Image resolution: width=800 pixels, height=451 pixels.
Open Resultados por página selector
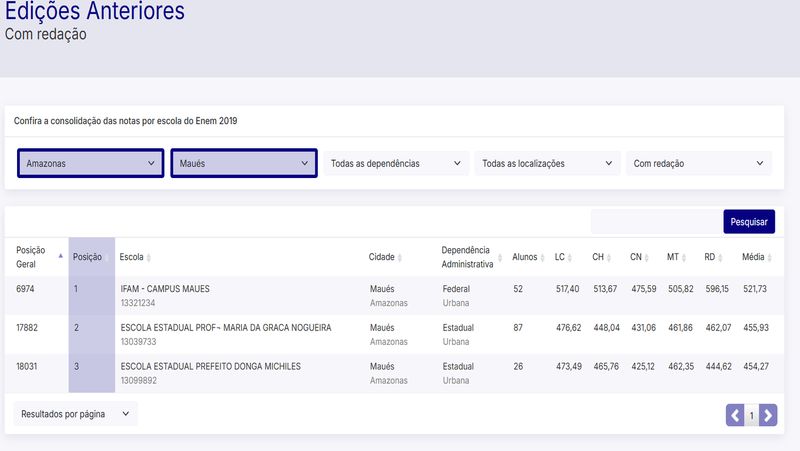[x=76, y=413]
